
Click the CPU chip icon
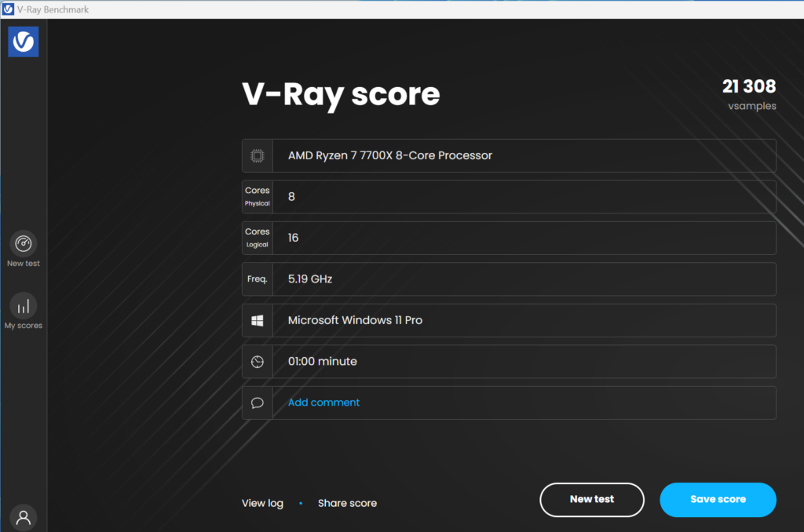[x=258, y=156]
